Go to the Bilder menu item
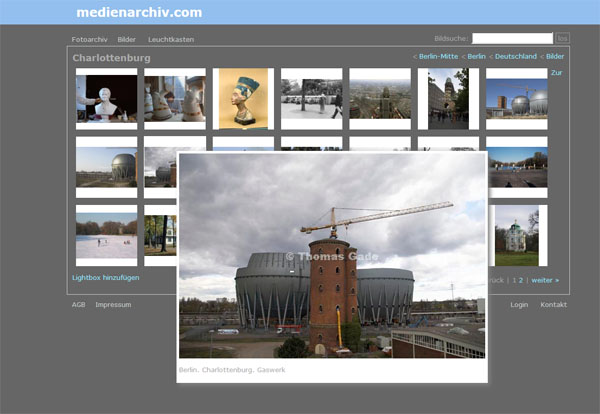This screenshot has height=414, width=600. (x=127, y=39)
